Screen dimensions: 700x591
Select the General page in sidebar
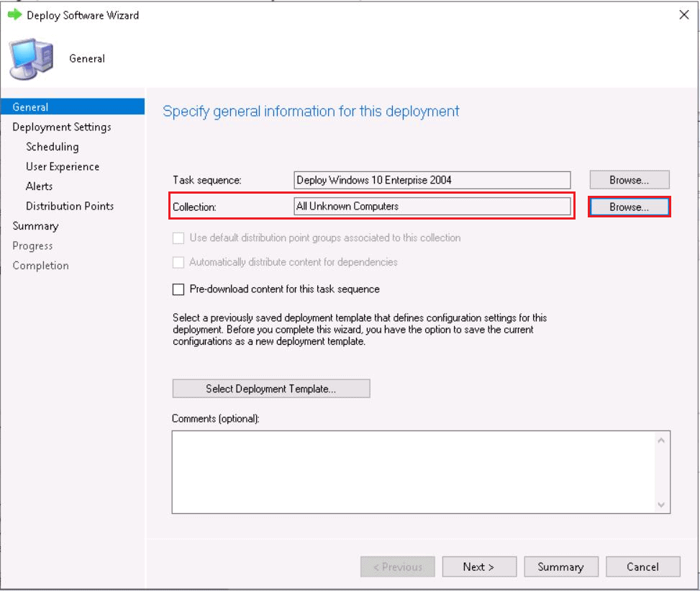[x=31, y=107]
